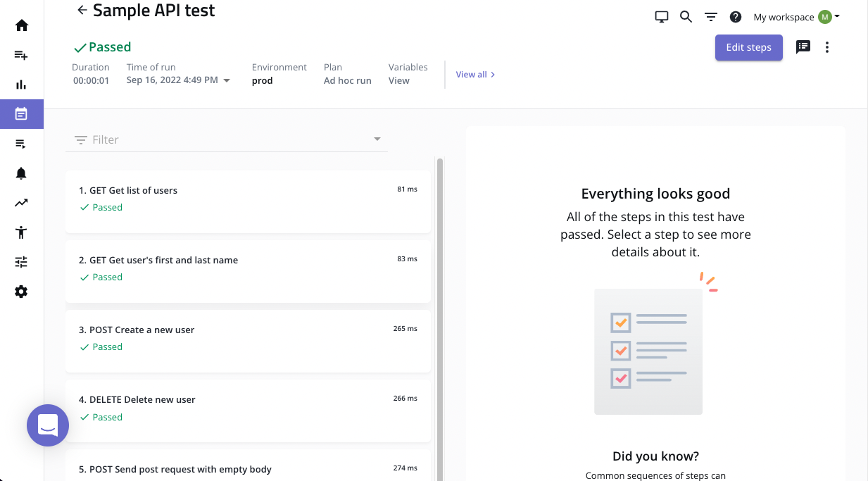Click the create new test sidebar icon
This screenshot has height=481, width=868.
pyautogui.click(x=21, y=55)
